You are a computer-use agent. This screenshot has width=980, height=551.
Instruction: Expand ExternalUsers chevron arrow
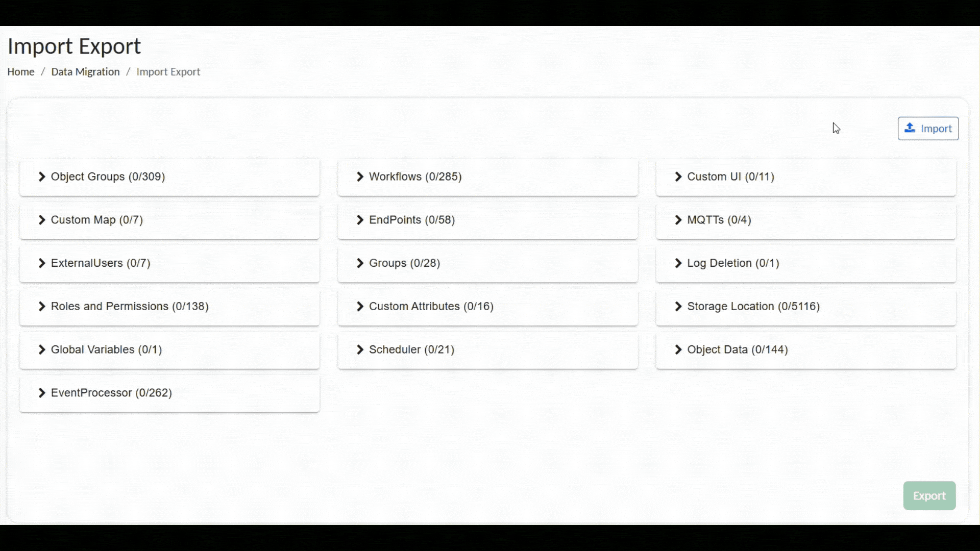pos(42,264)
